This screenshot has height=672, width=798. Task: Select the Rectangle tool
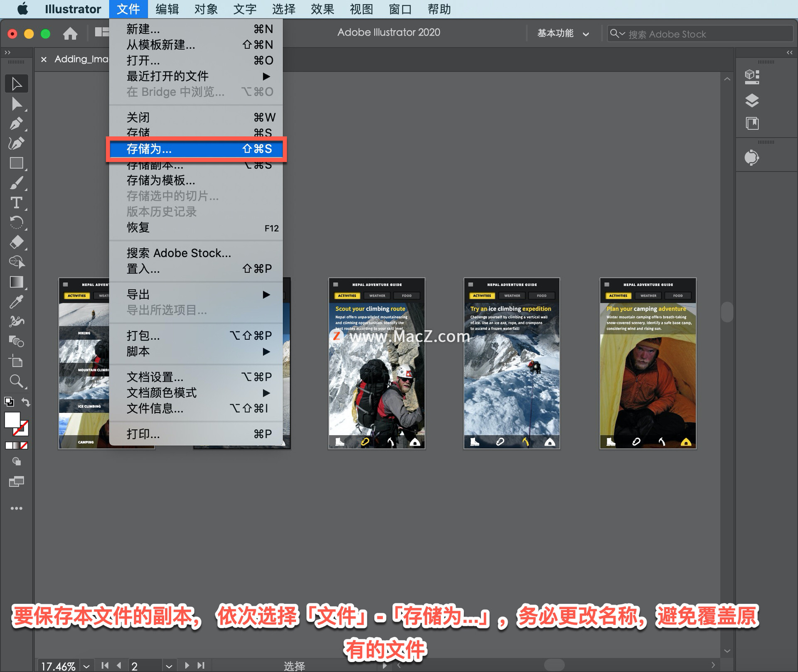(x=16, y=163)
